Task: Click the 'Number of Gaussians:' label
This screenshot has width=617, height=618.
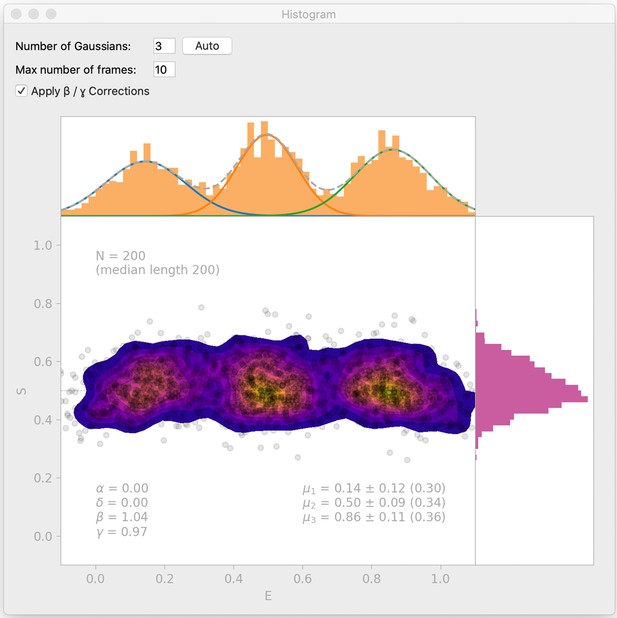Action: [x=73, y=46]
